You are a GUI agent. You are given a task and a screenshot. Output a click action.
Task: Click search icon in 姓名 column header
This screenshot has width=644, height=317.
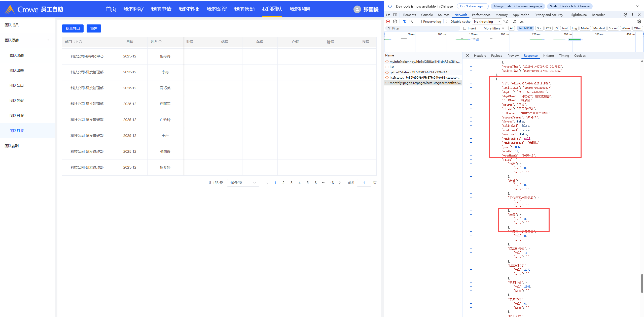coord(160,42)
